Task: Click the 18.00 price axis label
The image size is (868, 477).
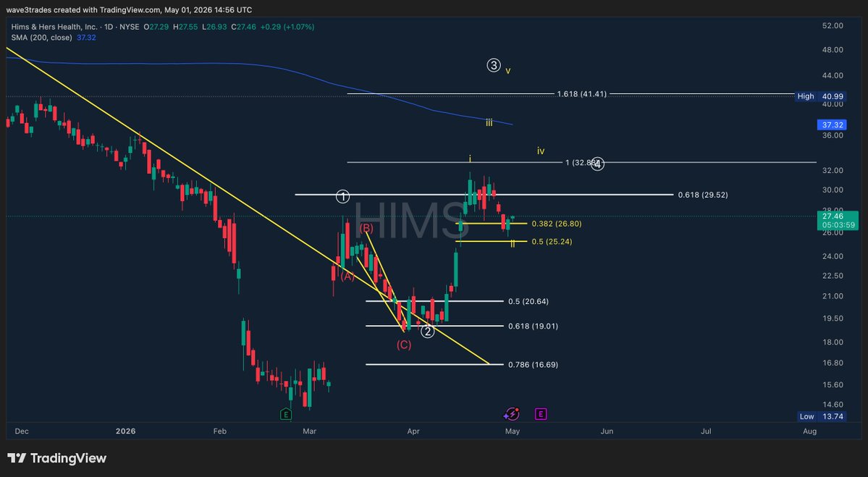Action: click(x=833, y=342)
